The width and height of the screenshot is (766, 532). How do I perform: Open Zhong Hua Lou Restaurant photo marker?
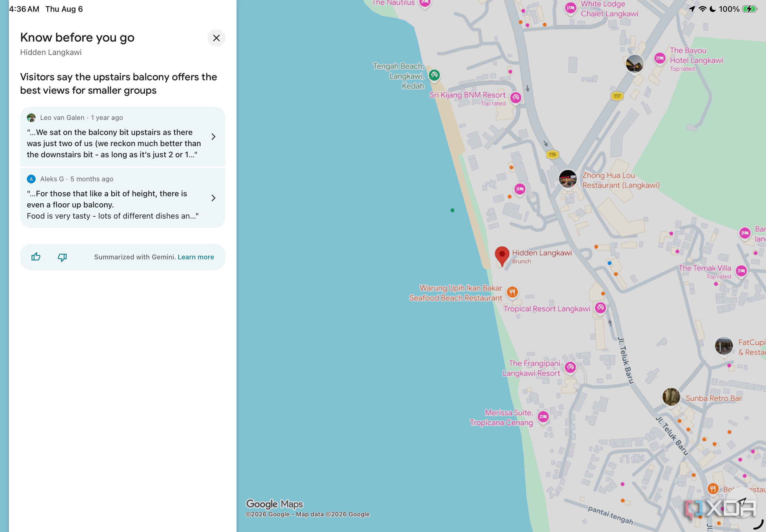coord(568,179)
